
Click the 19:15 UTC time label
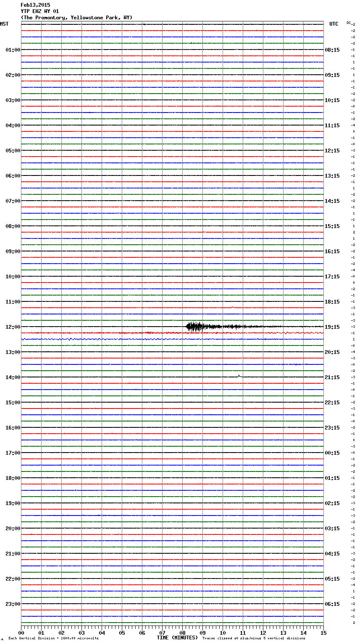click(332, 327)
